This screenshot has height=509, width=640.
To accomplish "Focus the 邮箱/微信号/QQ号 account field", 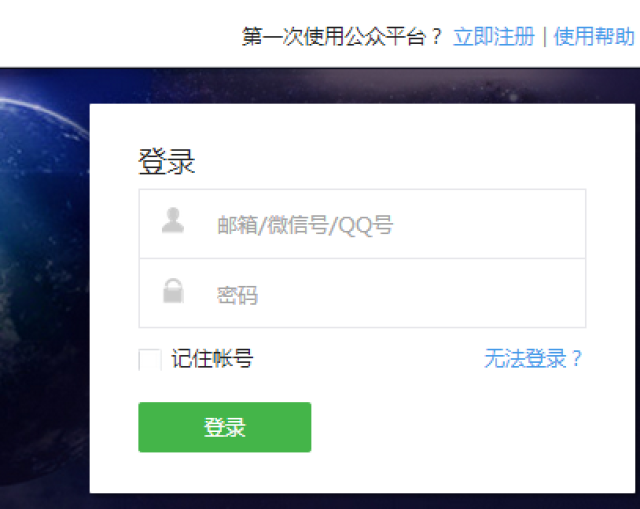I will tap(362, 224).
